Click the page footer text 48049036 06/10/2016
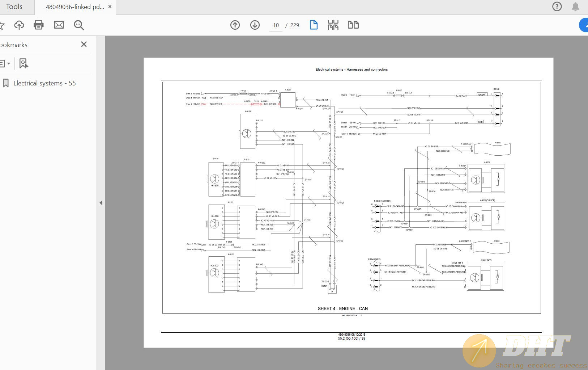 coord(351,335)
